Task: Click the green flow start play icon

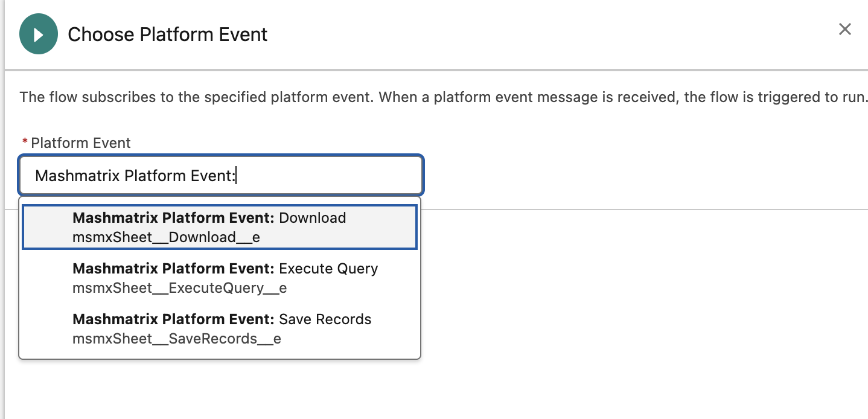Action: point(39,34)
